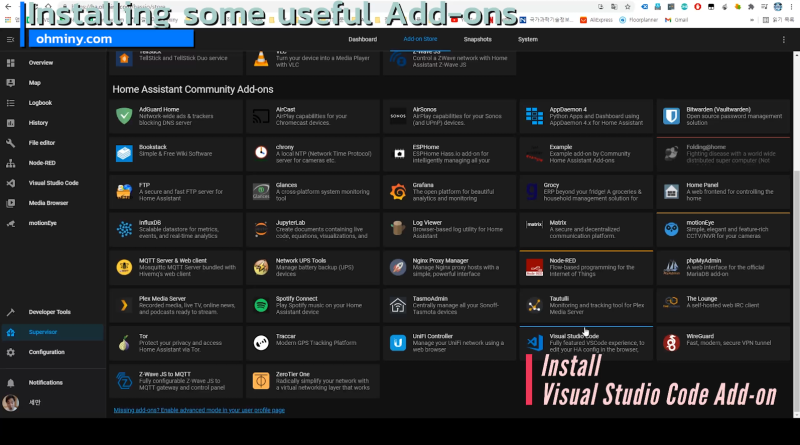
Task: Open Notifications in the sidebar
Action: click(52, 382)
